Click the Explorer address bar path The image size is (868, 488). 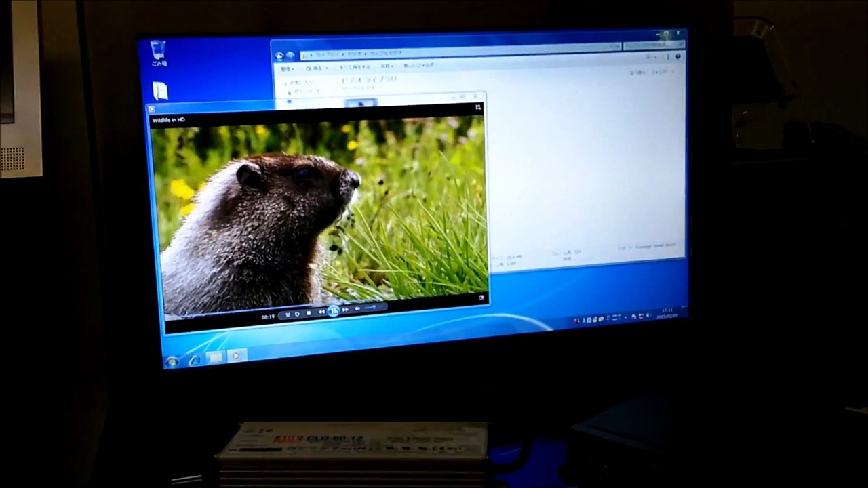pyautogui.click(x=461, y=50)
